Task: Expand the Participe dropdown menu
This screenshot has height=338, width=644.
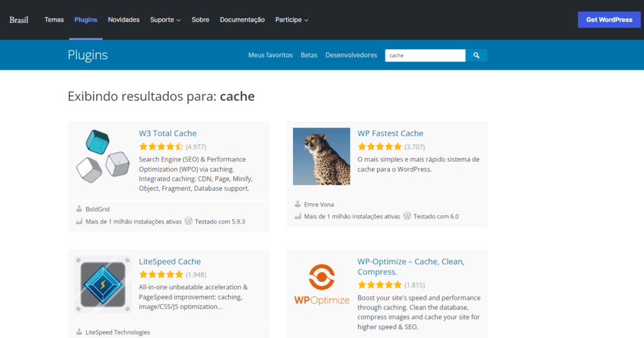Action: click(x=292, y=20)
